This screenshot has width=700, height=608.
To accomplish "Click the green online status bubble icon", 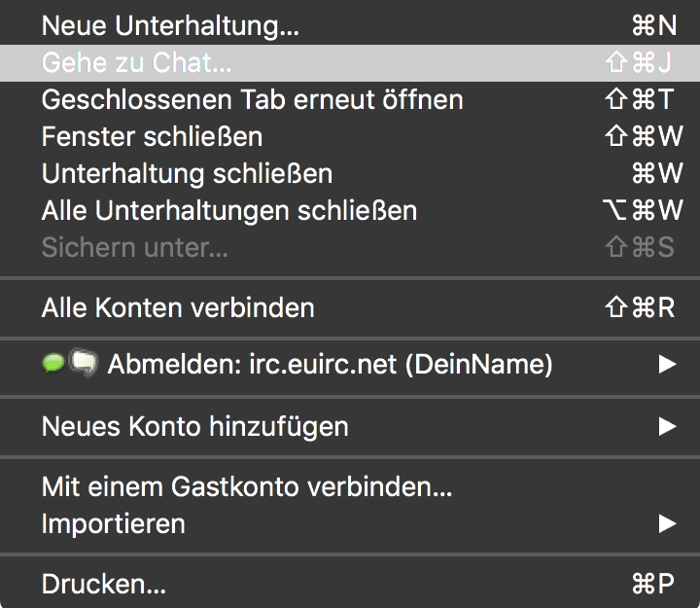I will click(x=52, y=364).
